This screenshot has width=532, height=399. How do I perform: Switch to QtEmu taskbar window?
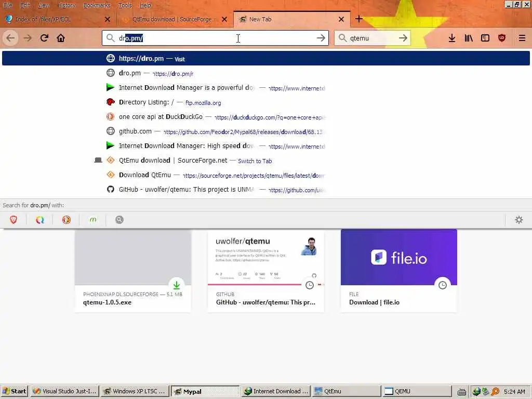point(347,391)
